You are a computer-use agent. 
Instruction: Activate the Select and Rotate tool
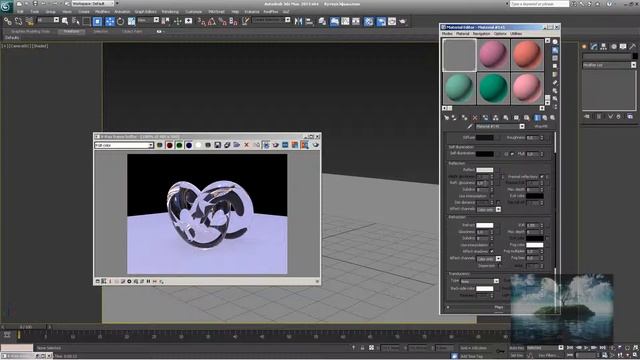point(120,21)
